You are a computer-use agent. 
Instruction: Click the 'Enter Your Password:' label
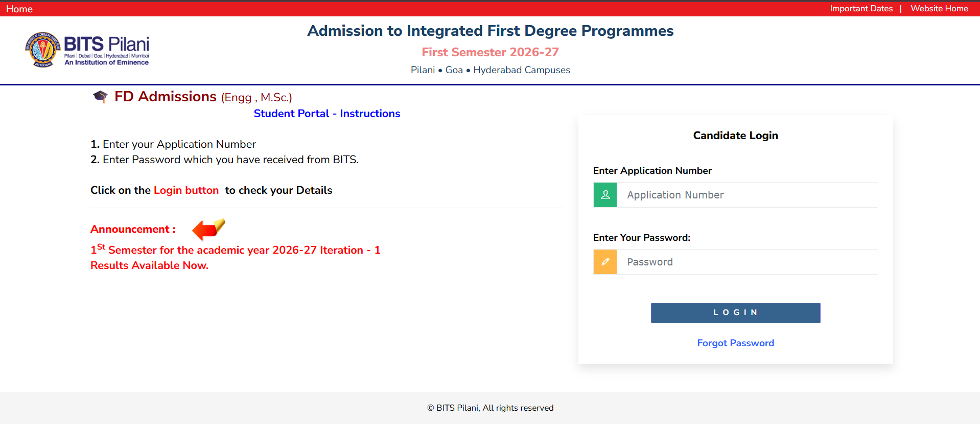pyautogui.click(x=641, y=238)
